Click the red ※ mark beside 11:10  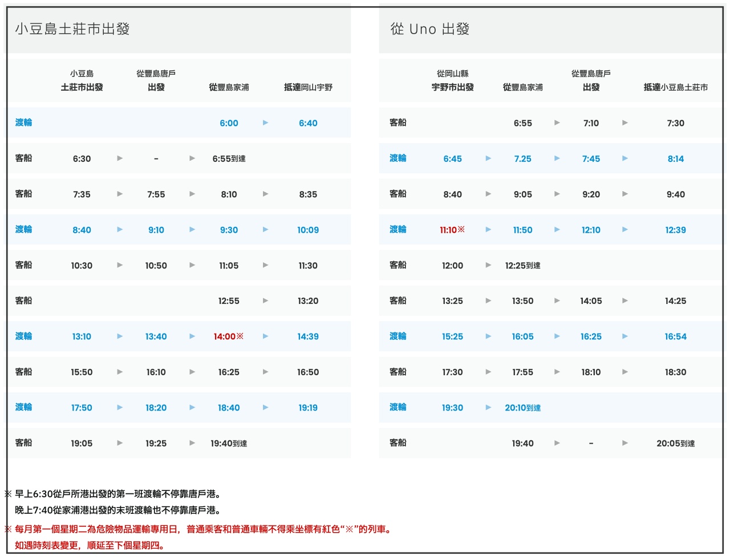pos(461,229)
